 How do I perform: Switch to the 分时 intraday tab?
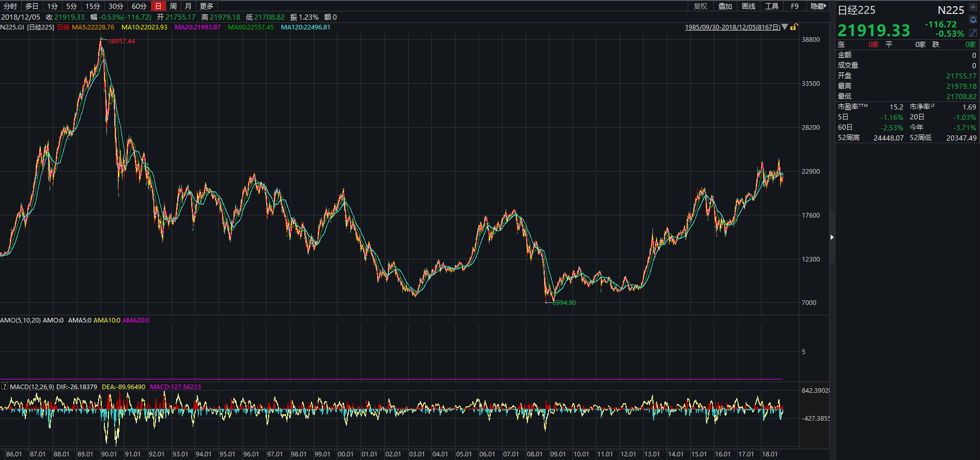(10, 6)
